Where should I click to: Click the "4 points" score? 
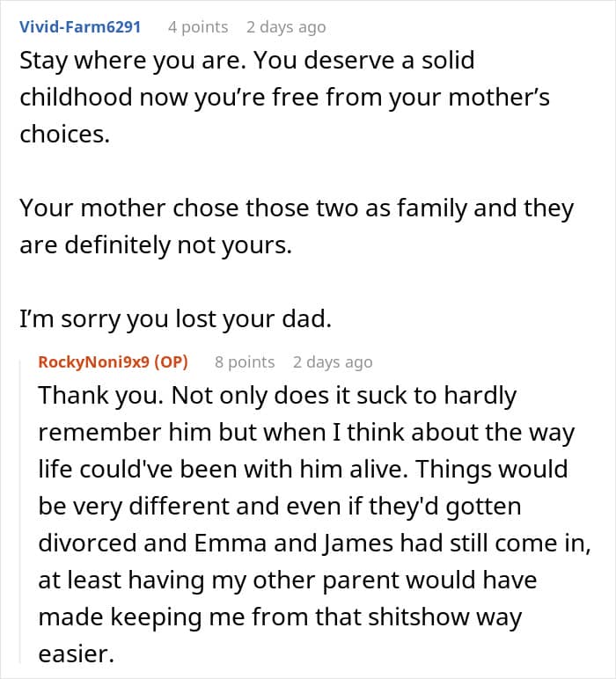pos(198,26)
